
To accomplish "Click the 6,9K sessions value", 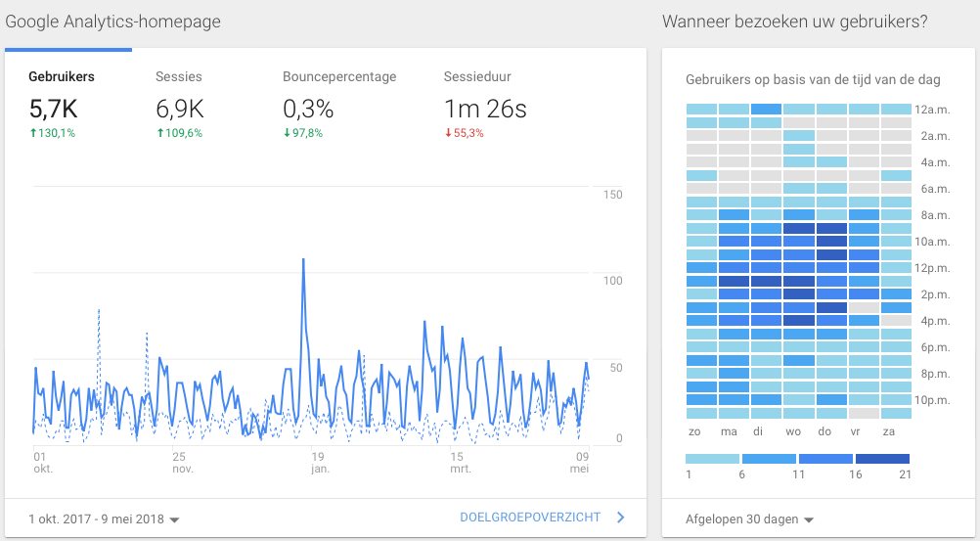I will [180, 109].
